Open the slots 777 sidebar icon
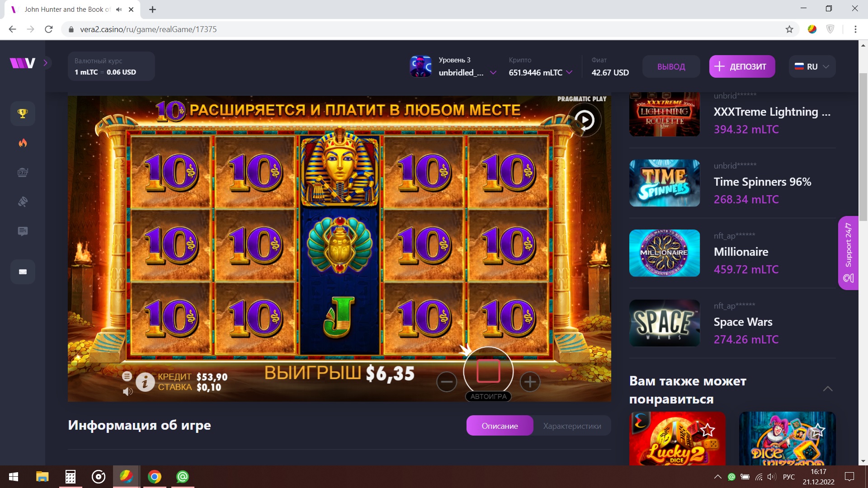The image size is (868, 488). point(23,172)
